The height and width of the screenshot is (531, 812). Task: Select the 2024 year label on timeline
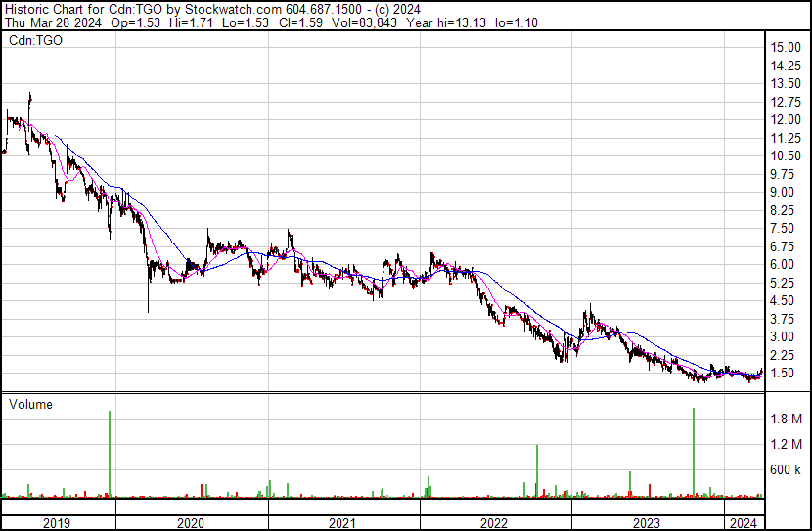click(744, 522)
